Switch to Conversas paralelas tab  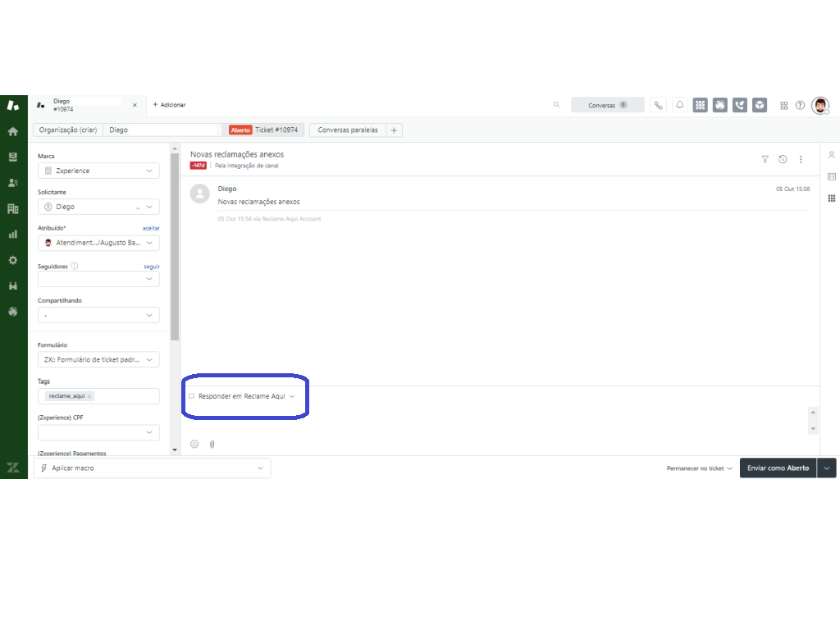click(348, 130)
